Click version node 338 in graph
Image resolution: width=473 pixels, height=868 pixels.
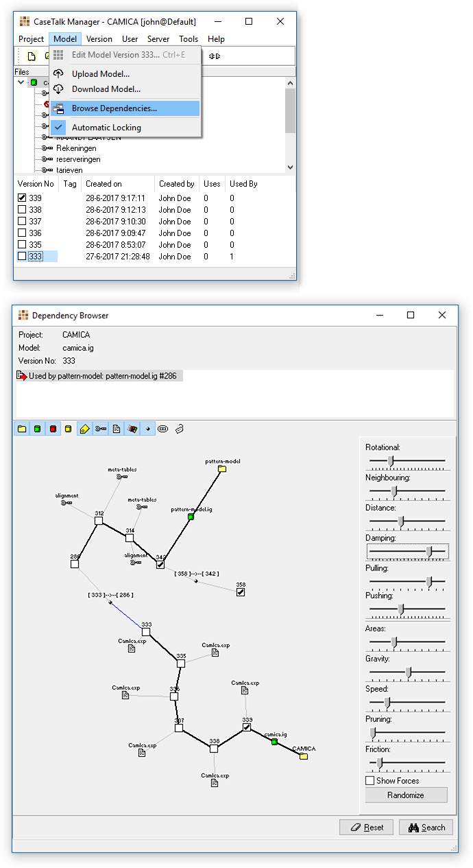[214, 749]
